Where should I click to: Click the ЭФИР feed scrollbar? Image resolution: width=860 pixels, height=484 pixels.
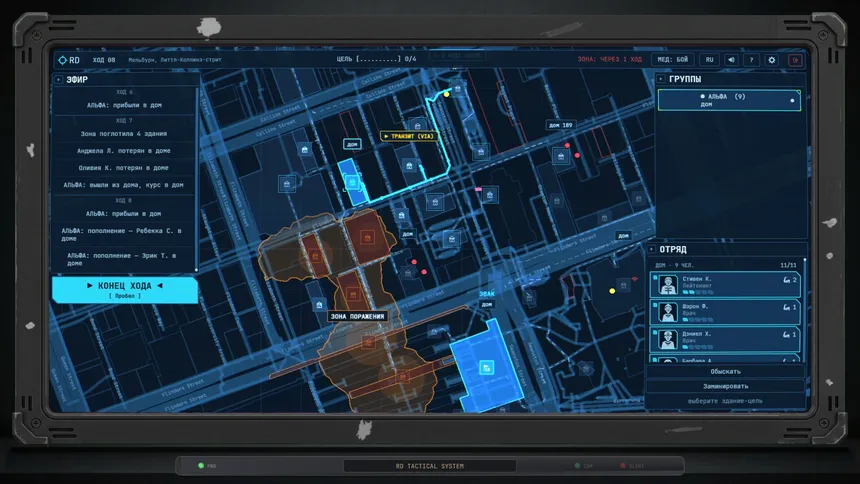coord(196,178)
